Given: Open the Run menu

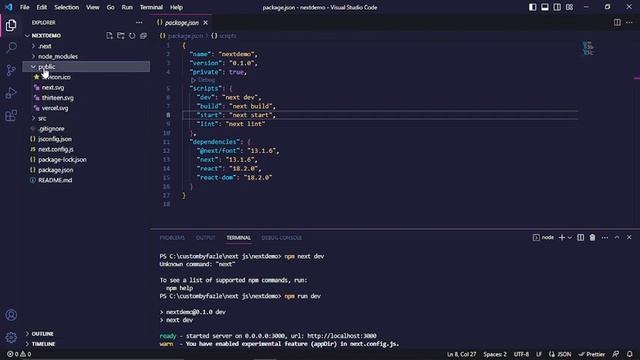Looking at the screenshot, I should pos(127,7).
